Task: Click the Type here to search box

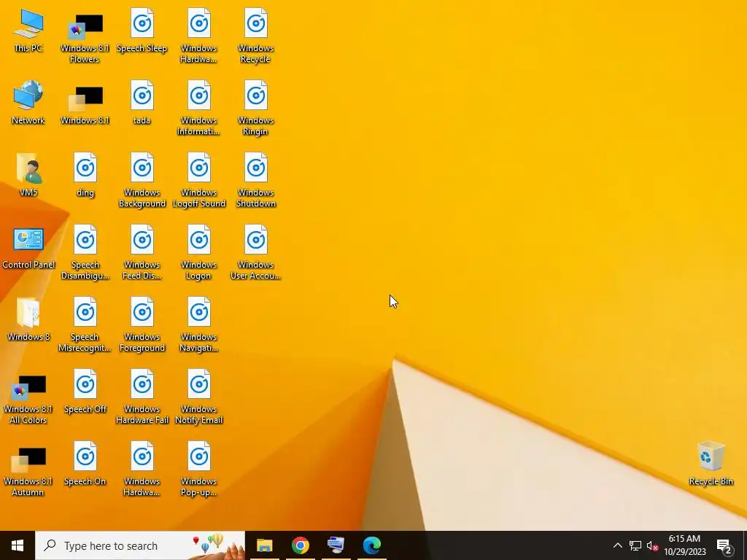Action: pyautogui.click(x=140, y=545)
